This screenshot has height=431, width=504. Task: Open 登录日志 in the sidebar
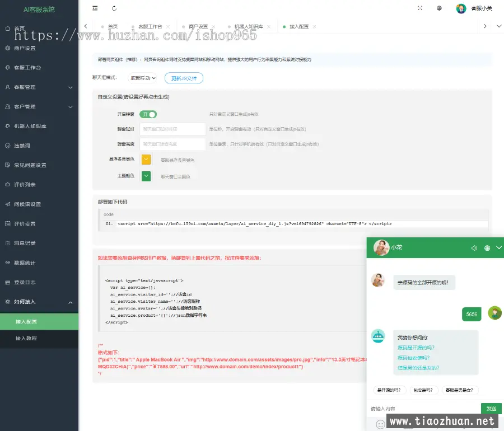coord(39,282)
